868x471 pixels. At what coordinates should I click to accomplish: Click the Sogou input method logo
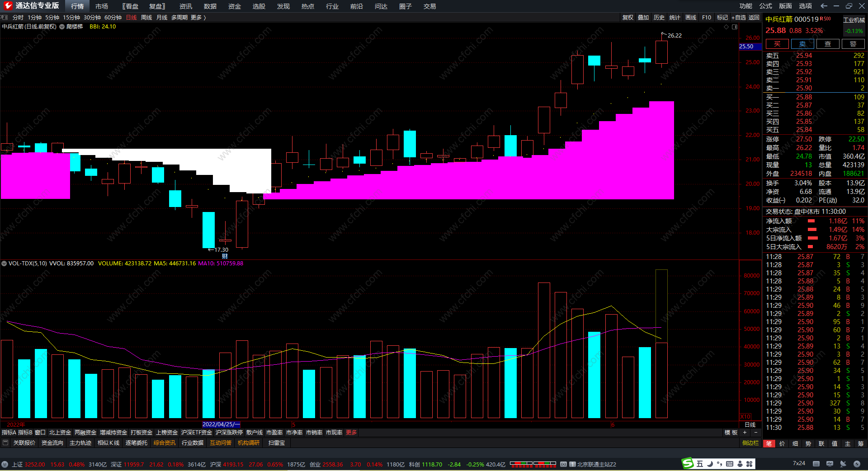[688, 464]
